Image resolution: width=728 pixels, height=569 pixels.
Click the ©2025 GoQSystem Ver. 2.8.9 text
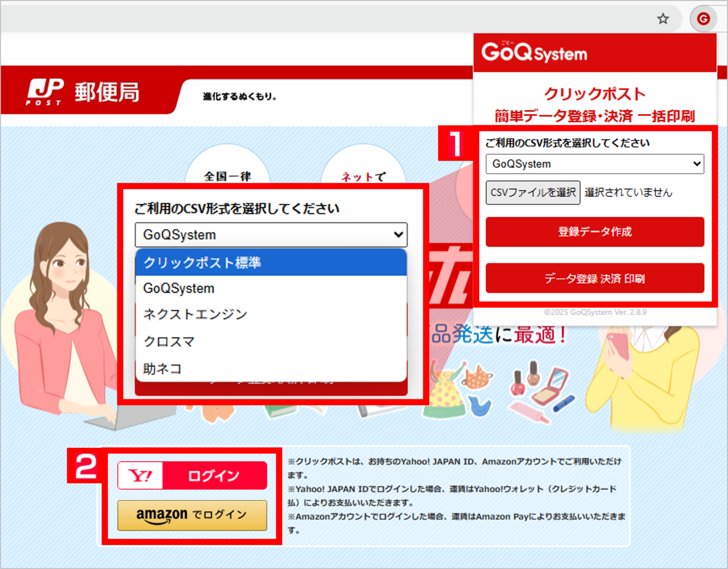tap(596, 312)
